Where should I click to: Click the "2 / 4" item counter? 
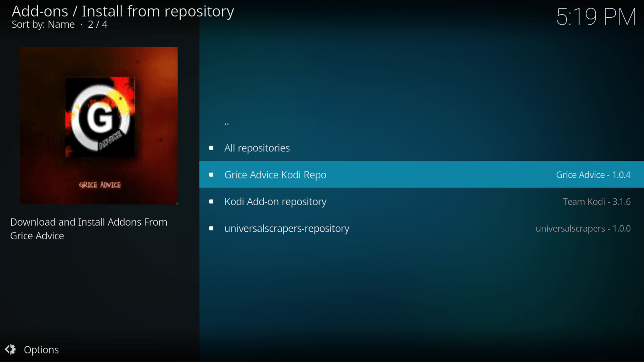[98, 25]
